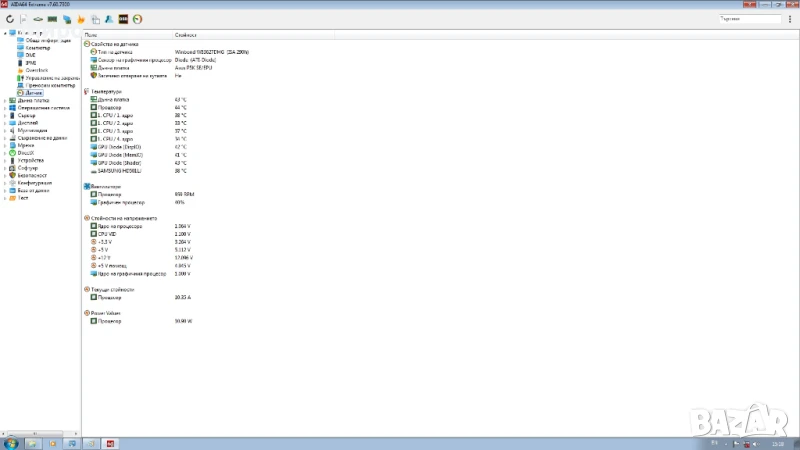Select the Overclock item in the tree
Image resolution: width=800 pixels, height=450 pixels.
pos(39,70)
